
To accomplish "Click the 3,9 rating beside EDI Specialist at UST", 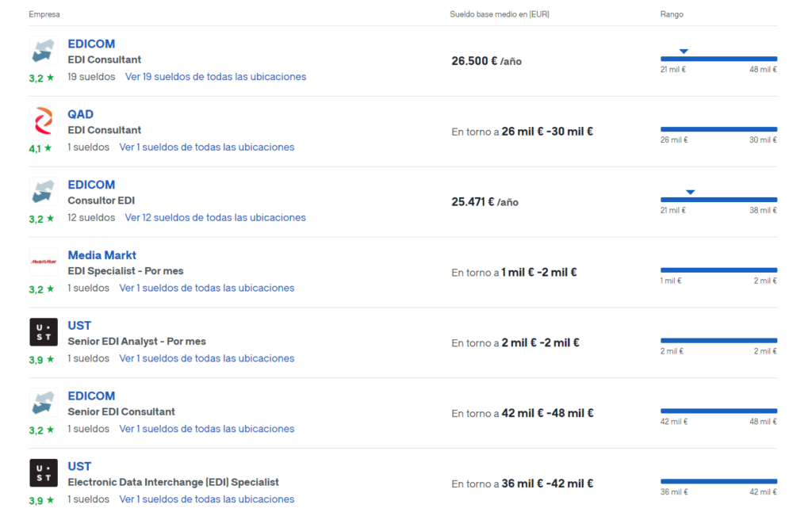I will [x=41, y=500].
